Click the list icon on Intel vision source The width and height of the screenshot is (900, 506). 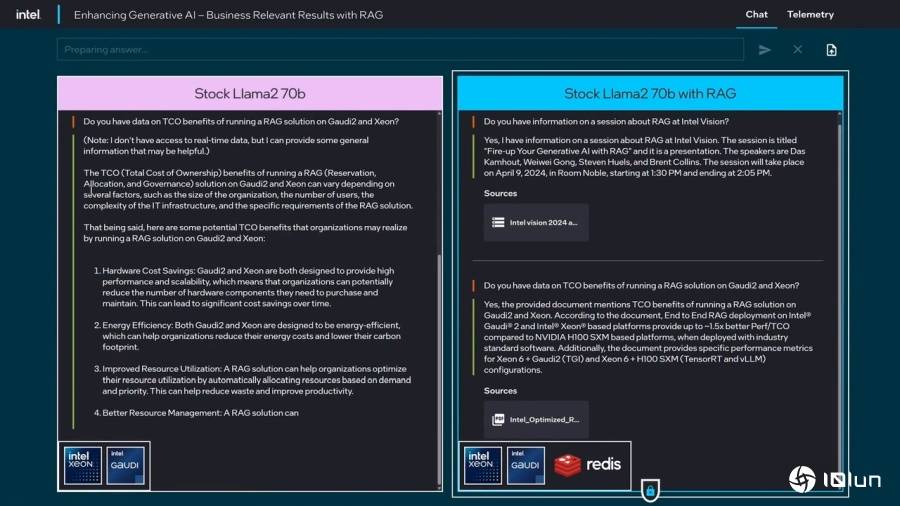498,223
